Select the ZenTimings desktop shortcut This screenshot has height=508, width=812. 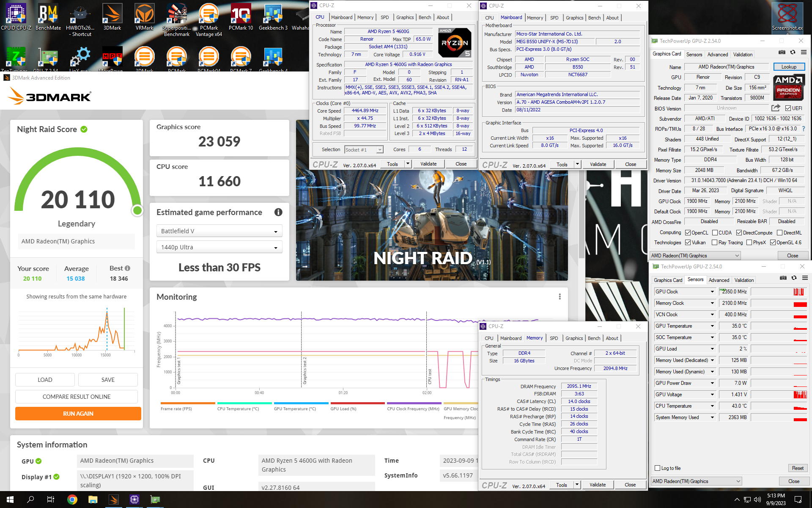16,58
